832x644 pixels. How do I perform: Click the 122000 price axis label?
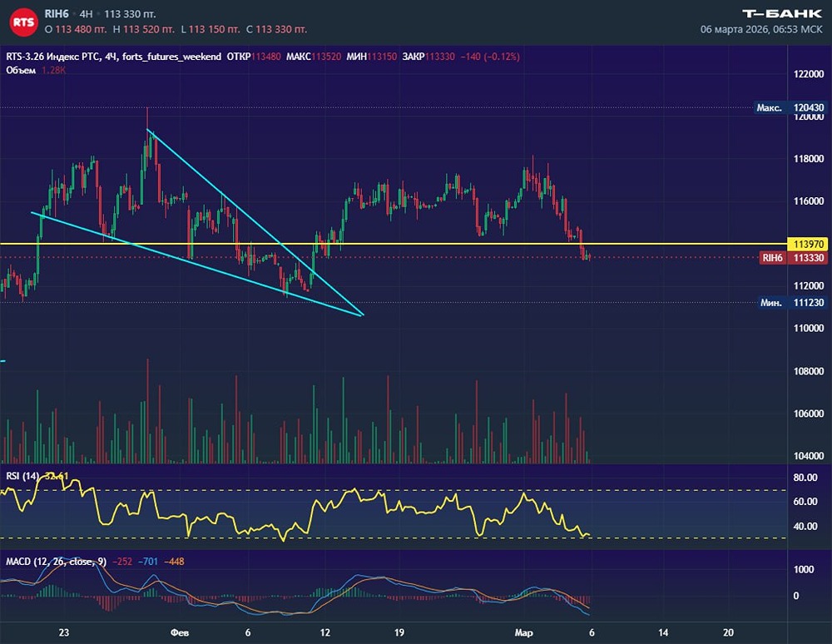coord(809,74)
